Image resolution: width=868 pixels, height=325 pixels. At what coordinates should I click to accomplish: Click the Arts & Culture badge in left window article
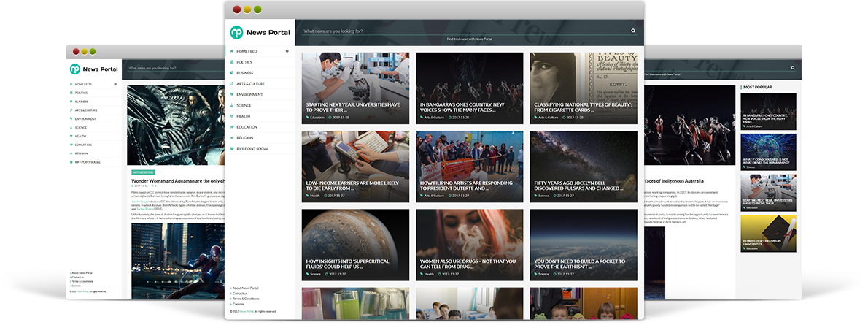[144, 172]
